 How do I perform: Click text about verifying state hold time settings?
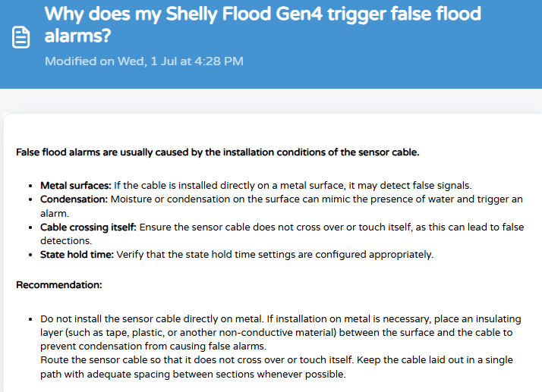(x=275, y=255)
